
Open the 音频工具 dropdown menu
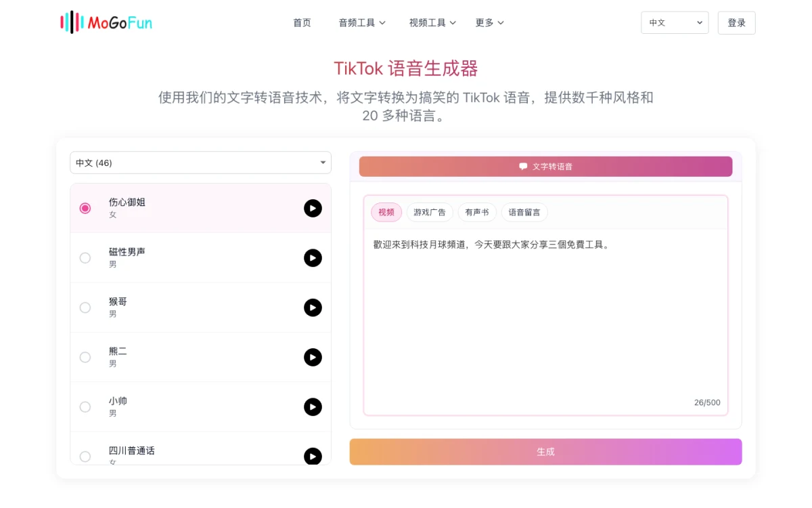coord(362,22)
